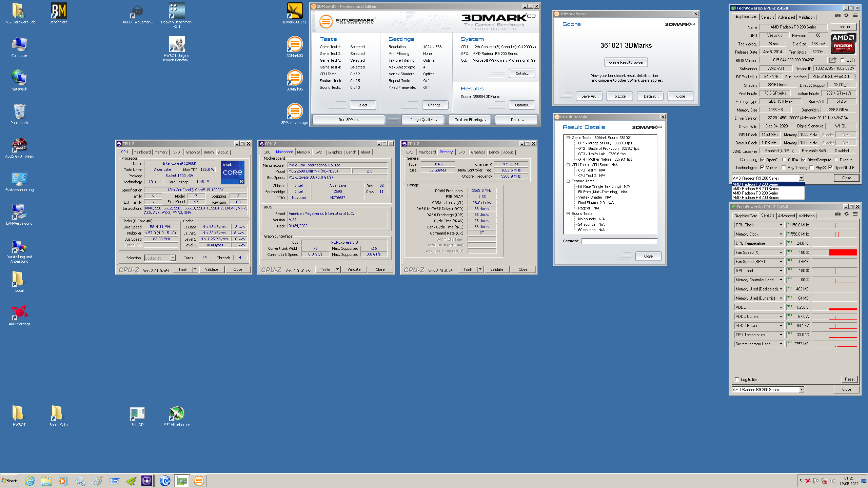Toggle the CUDA checkbox
The height and width of the screenshot is (488, 868).
784,160
